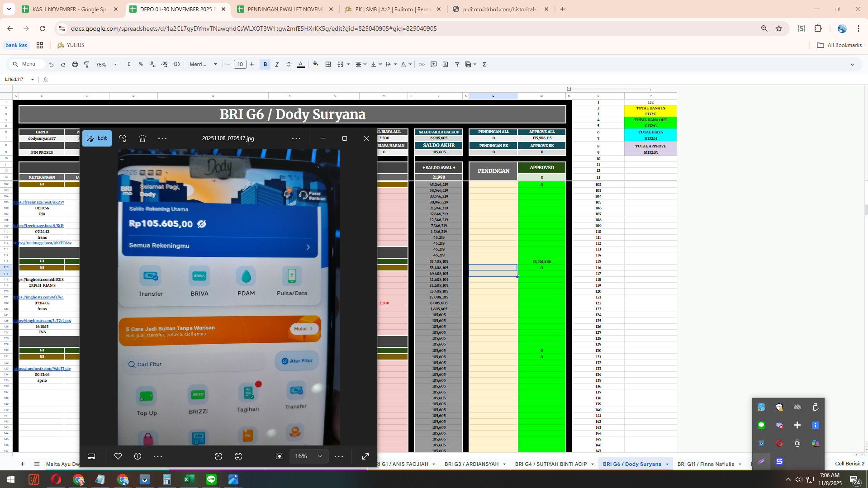Decrease the font size
The height and width of the screenshot is (488, 868).
pos(228,64)
